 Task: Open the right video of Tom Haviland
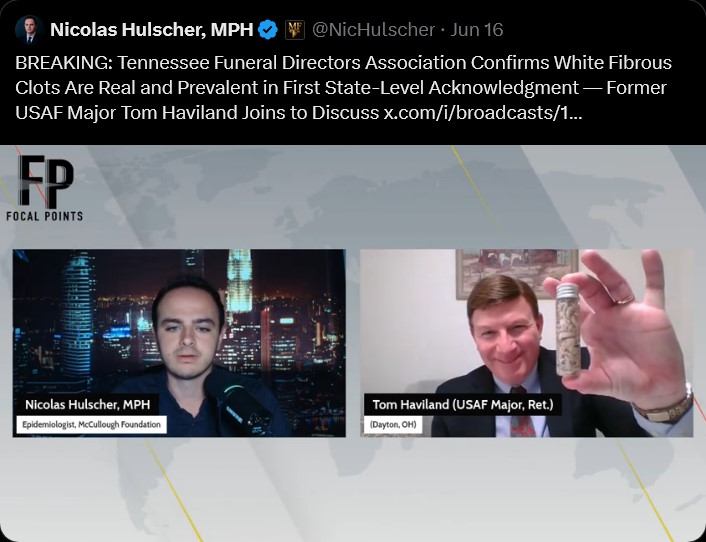tap(526, 343)
